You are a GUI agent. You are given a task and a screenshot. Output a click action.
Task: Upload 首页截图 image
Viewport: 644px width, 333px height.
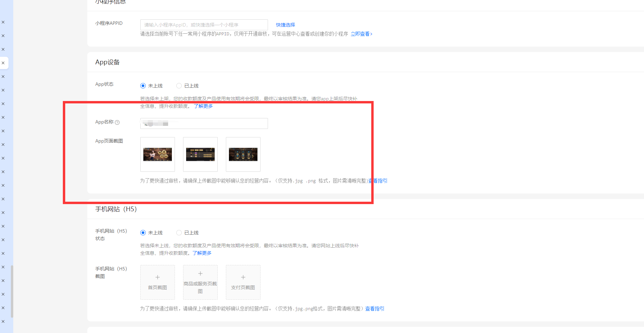(158, 282)
